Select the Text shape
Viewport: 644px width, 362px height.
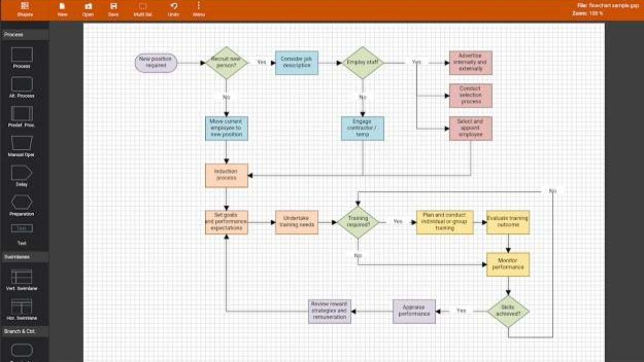pos(22,228)
